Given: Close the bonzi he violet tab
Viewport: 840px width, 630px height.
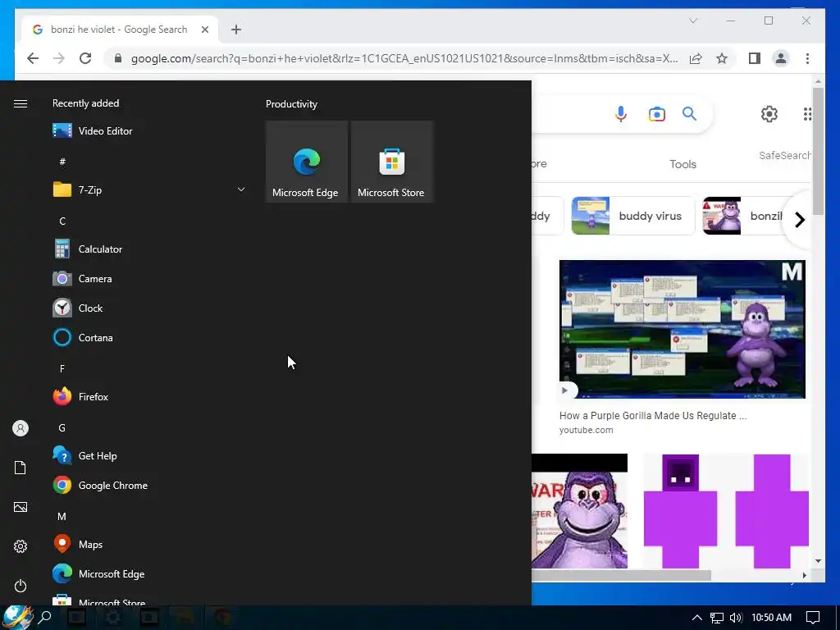Looking at the screenshot, I should tap(204, 30).
